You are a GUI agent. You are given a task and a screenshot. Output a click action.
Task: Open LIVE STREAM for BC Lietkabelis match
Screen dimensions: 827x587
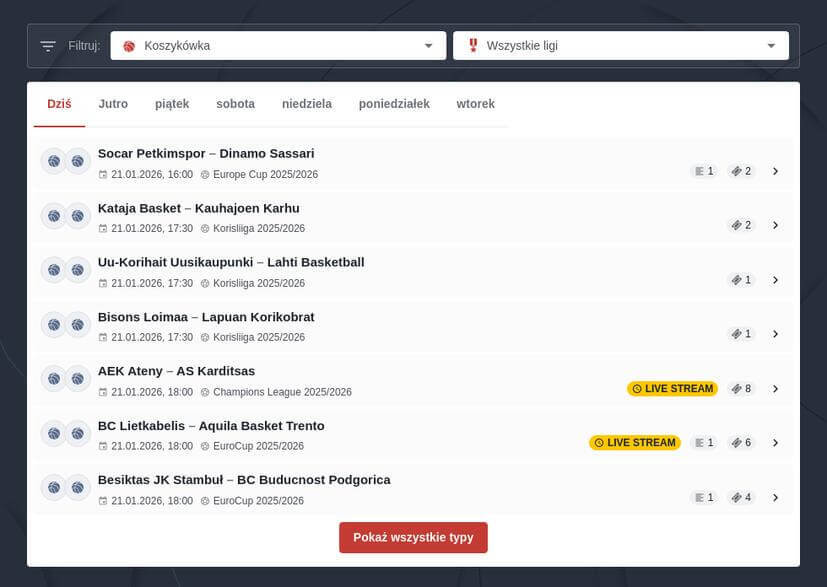634,442
